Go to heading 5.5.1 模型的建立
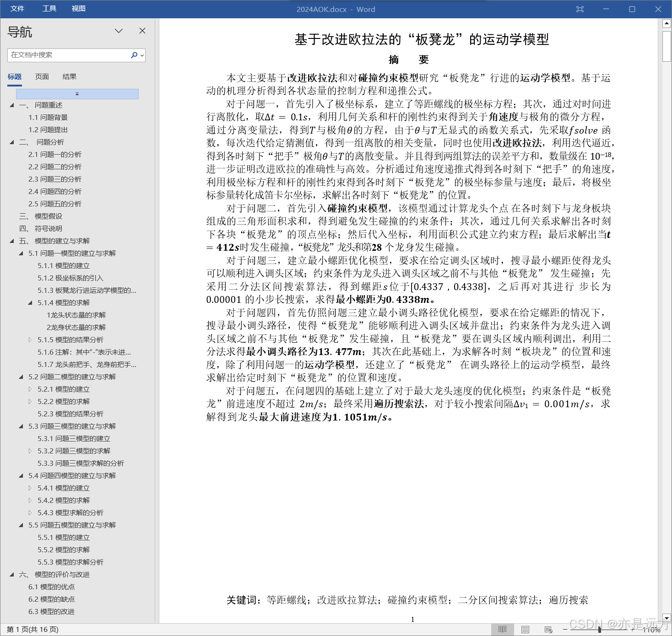This screenshot has width=672, height=636. (x=64, y=538)
